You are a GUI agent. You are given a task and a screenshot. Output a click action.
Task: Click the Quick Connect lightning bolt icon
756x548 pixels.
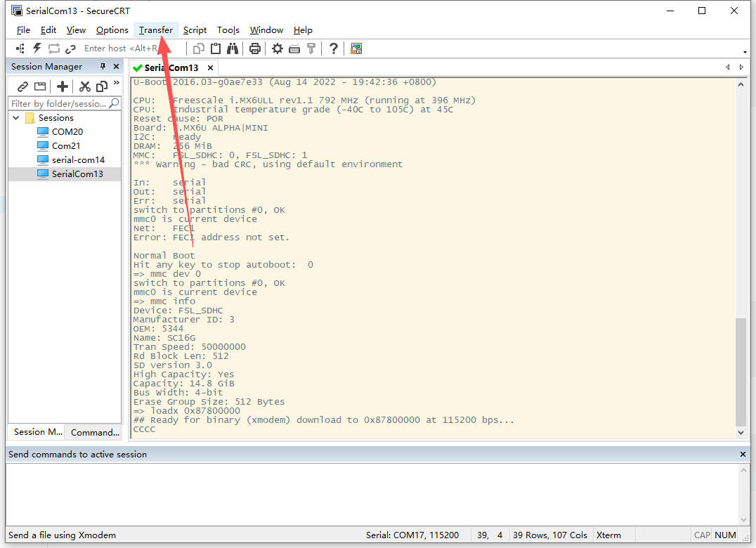click(x=37, y=48)
